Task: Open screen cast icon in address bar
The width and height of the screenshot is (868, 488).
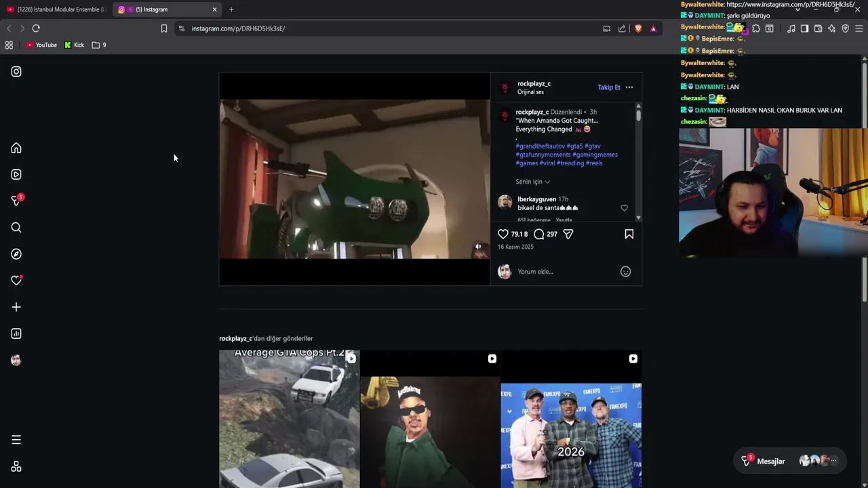Action: pyautogui.click(x=606, y=28)
